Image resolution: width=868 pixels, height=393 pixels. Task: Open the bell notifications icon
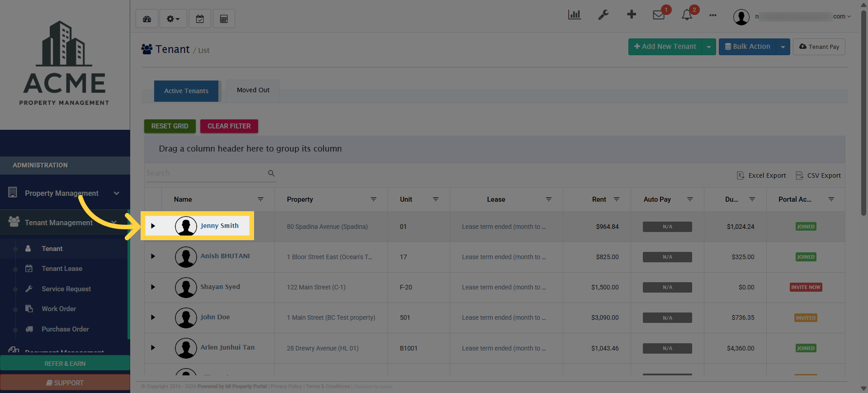(x=687, y=15)
